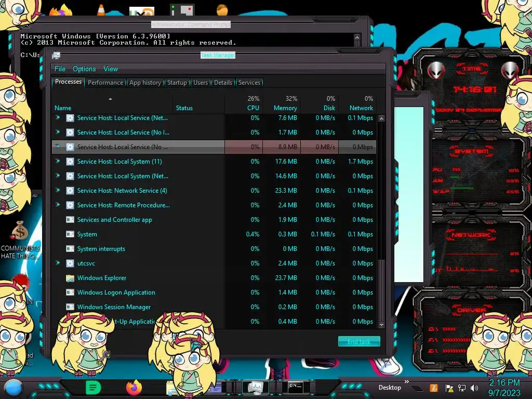Click the orange Java tray icon
The width and height of the screenshot is (532, 399).
coord(434,388)
